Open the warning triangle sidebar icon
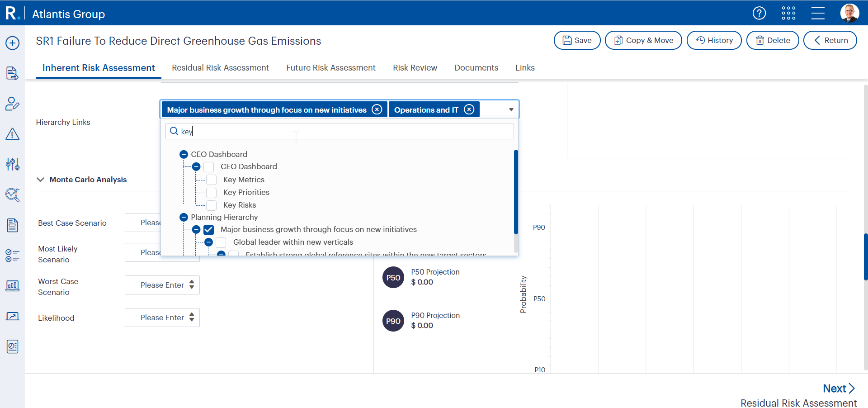The height and width of the screenshot is (408, 868). point(12,134)
